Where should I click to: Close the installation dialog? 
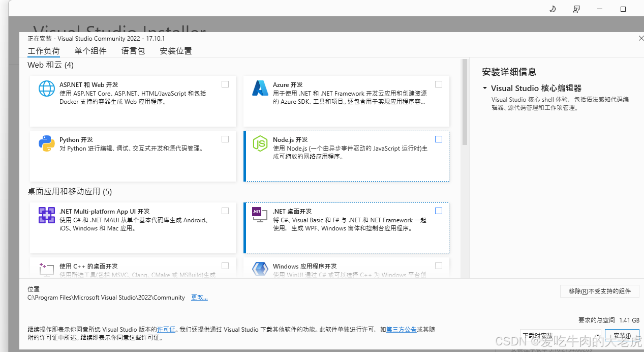(x=640, y=39)
